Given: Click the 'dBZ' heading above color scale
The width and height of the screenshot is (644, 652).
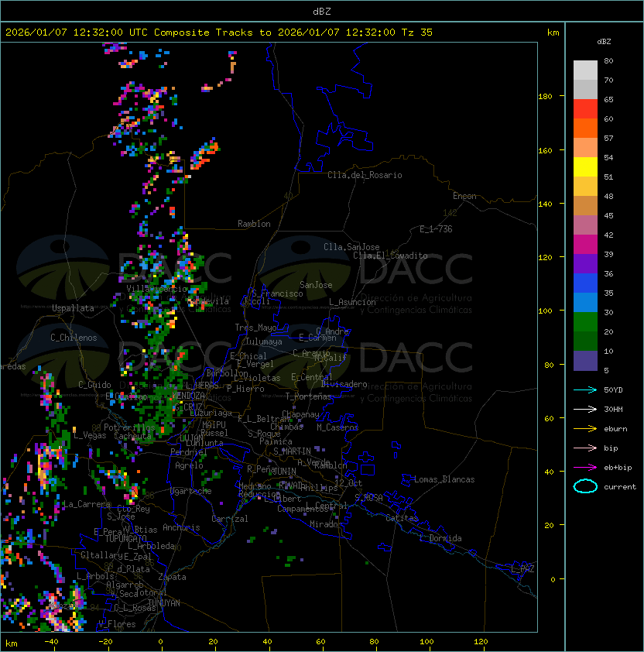Looking at the screenshot, I should 604,42.
